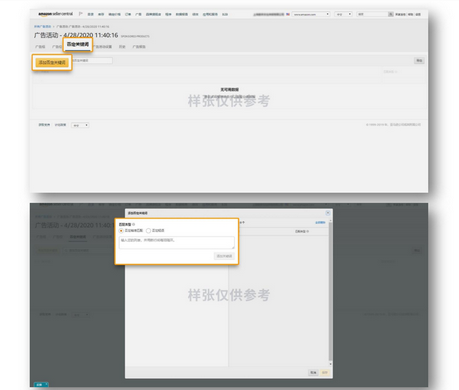Screen dimensions: 459x390
Task: Focus the negative keyword search field beside the yellow button
Action: 91,61
